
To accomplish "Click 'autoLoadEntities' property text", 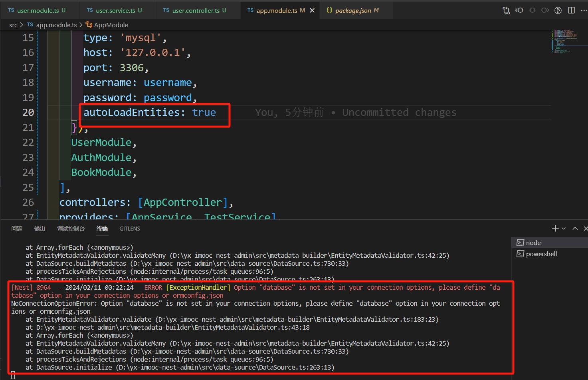I will click(x=132, y=112).
